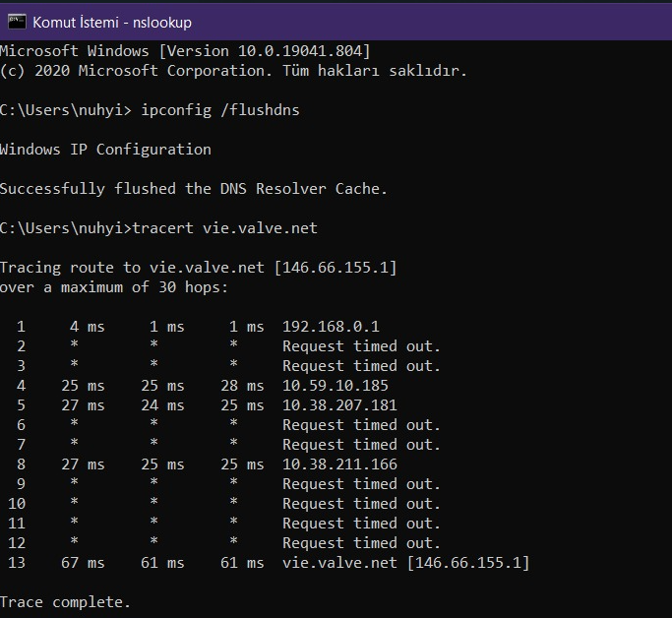Click the Microsoft Windows version line
Image resolution: width=672 pixels, height=618 pixels.
(185, 51)
